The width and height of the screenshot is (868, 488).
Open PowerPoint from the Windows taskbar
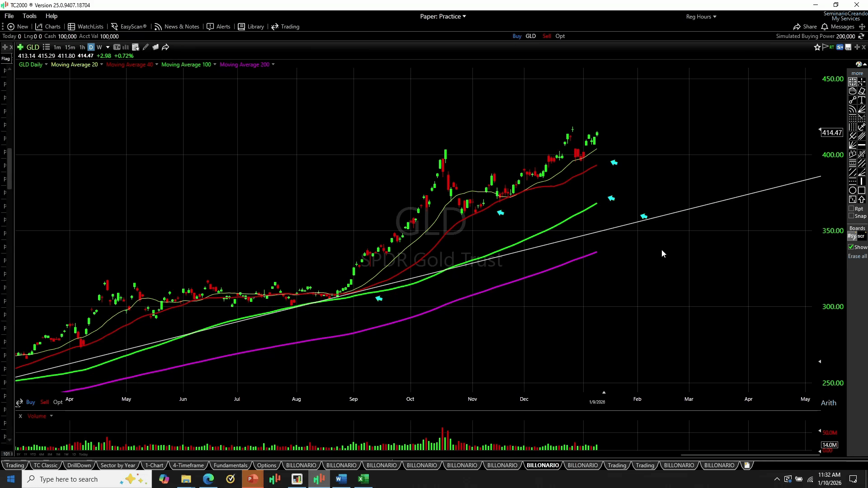click(252, 479)
